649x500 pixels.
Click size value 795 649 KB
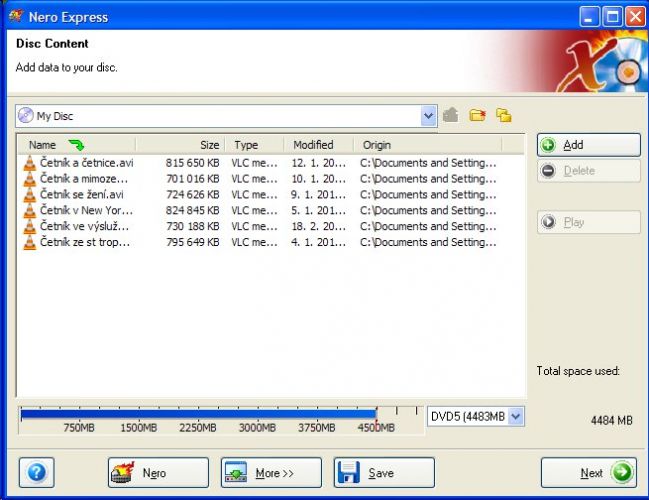click(192, 242)
